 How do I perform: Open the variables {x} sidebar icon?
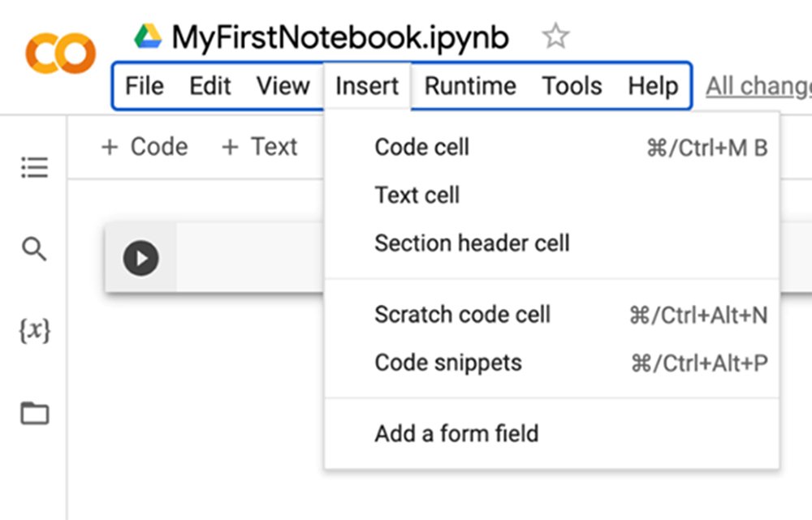coord(34,330)
